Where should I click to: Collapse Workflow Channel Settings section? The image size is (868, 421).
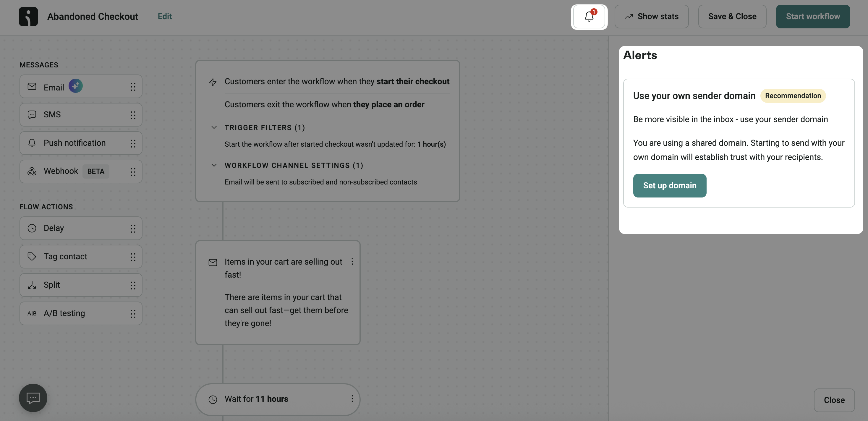tap(214, 165)
